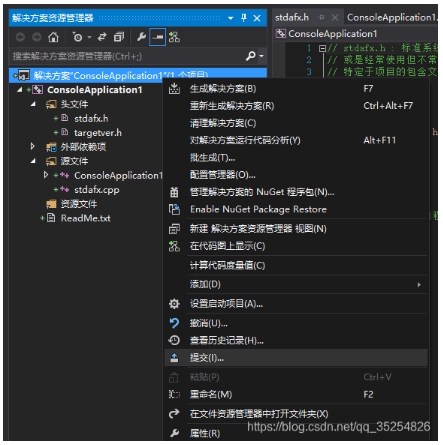Click the pending changes filter clock icon

[x=77, y=37]
